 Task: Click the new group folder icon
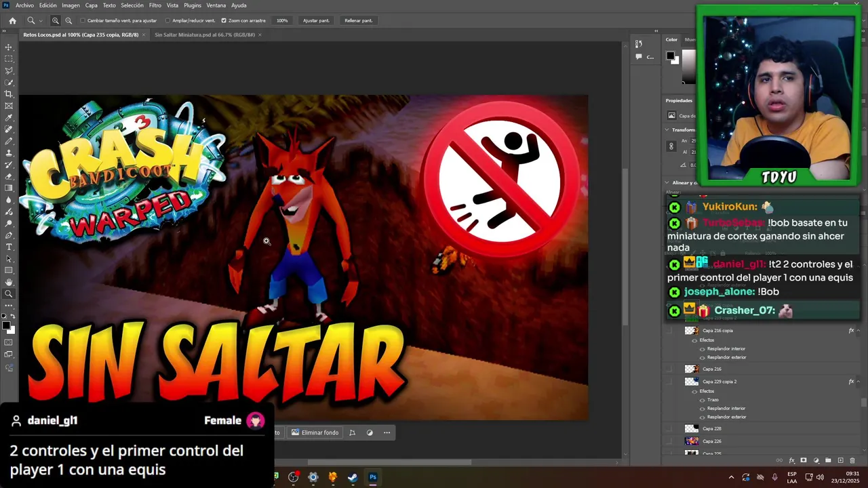click(828, 461)
